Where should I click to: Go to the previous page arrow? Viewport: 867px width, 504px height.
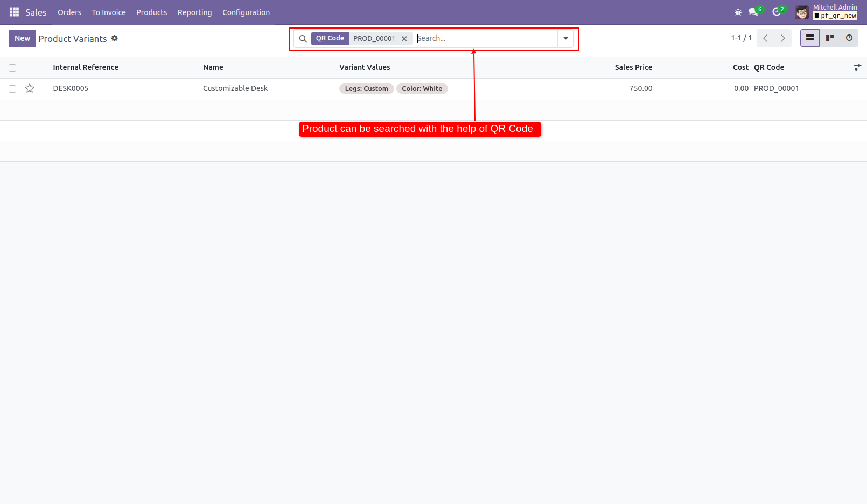point(765,38)
